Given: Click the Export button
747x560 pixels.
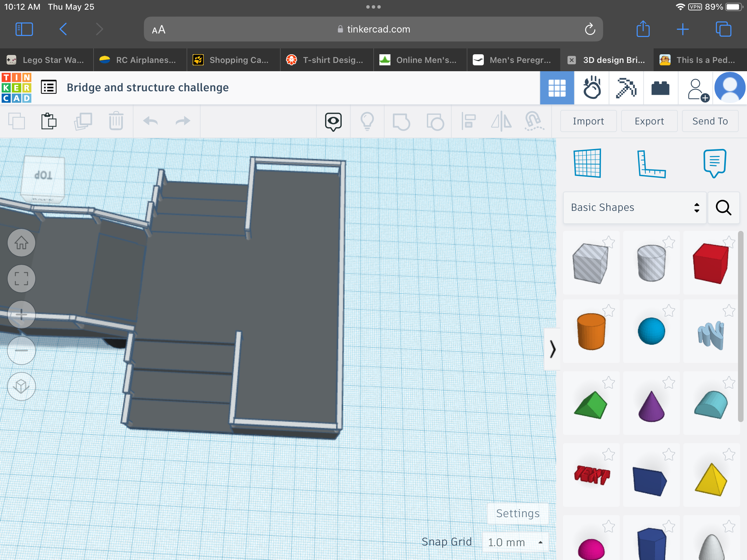Looking at the screenshot, I should click(x=649, y=121).
